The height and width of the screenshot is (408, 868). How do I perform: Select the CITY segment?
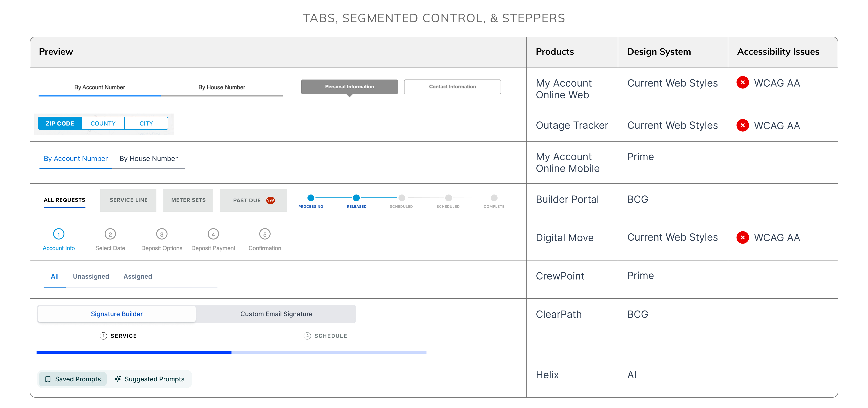click(146, 123)
